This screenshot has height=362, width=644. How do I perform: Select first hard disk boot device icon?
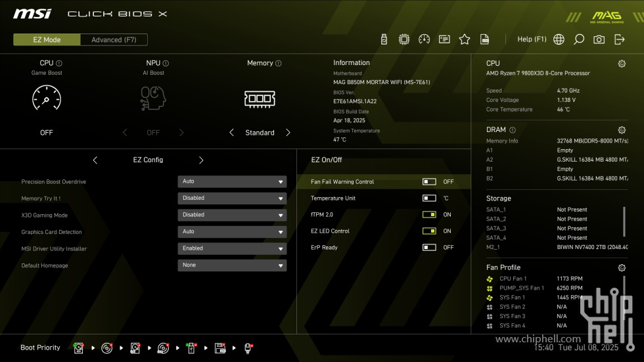pyautogui.click(x=78, y=348)
